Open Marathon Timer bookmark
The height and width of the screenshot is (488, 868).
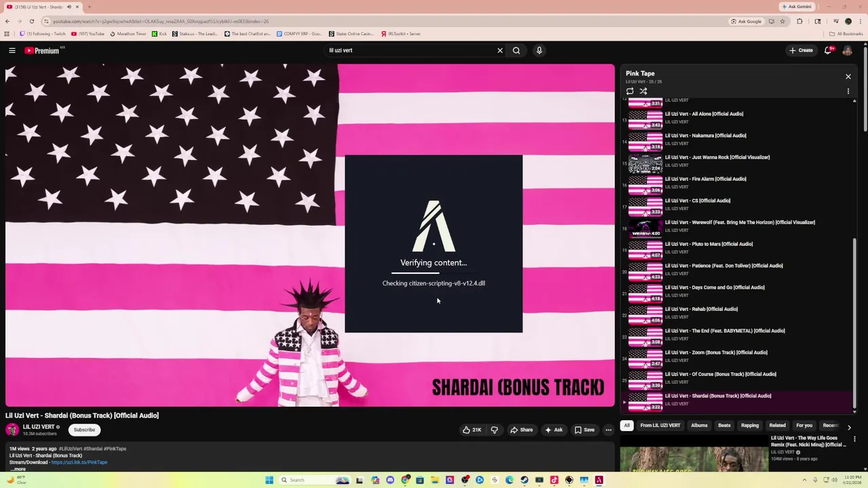coord(127,34)
